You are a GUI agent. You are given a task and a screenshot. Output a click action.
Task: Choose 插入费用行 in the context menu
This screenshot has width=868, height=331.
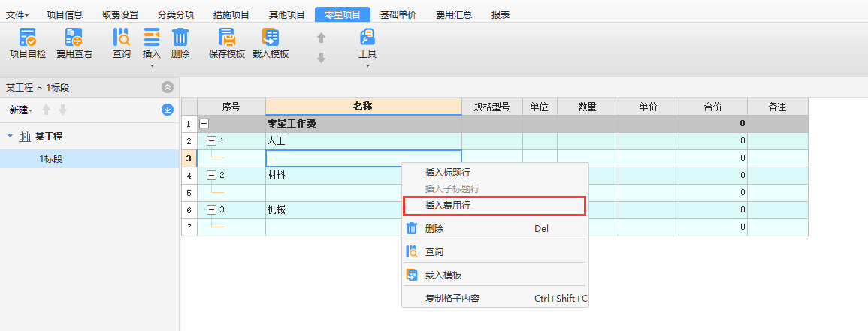(448, 205)
